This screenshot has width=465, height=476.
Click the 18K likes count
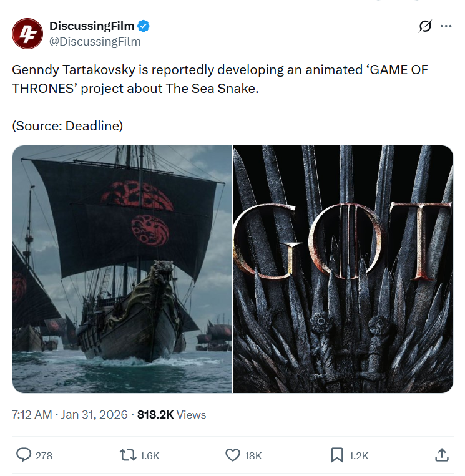tap(253, 455)
